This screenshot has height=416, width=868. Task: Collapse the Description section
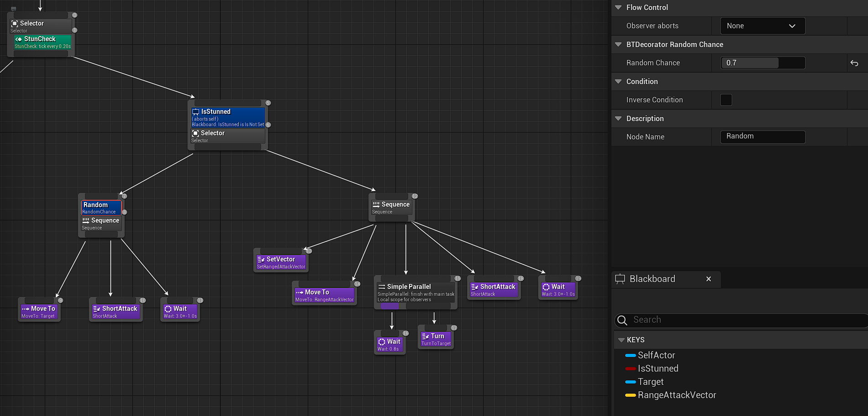pos(618,118)
